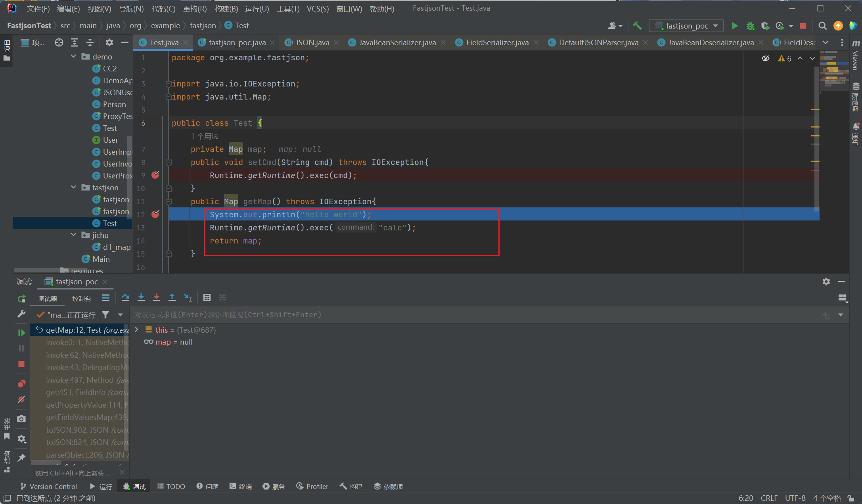862x504 pixels.
Task: Toggle reader mode eye icon in editor
Action: [x=765, y=58]
